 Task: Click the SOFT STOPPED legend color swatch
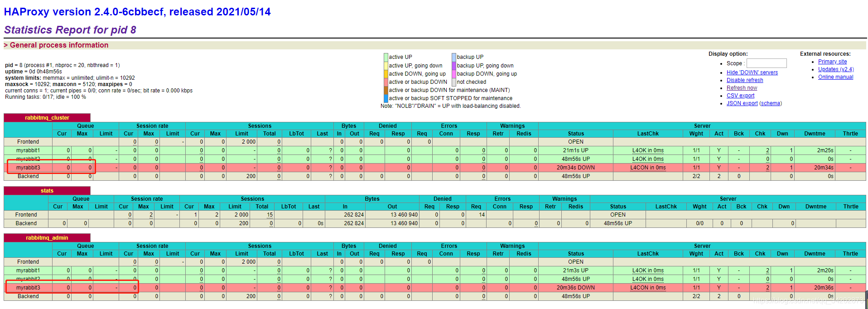point(386,98)
